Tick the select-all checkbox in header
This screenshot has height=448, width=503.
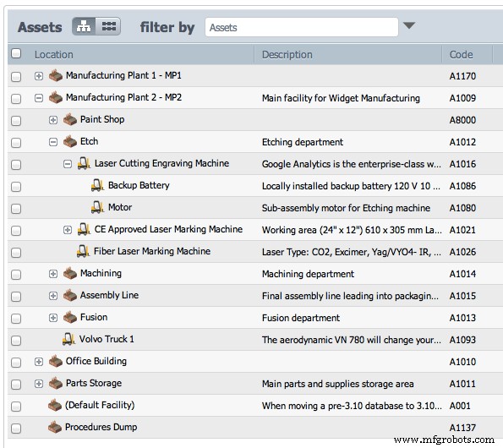(16, 53)
